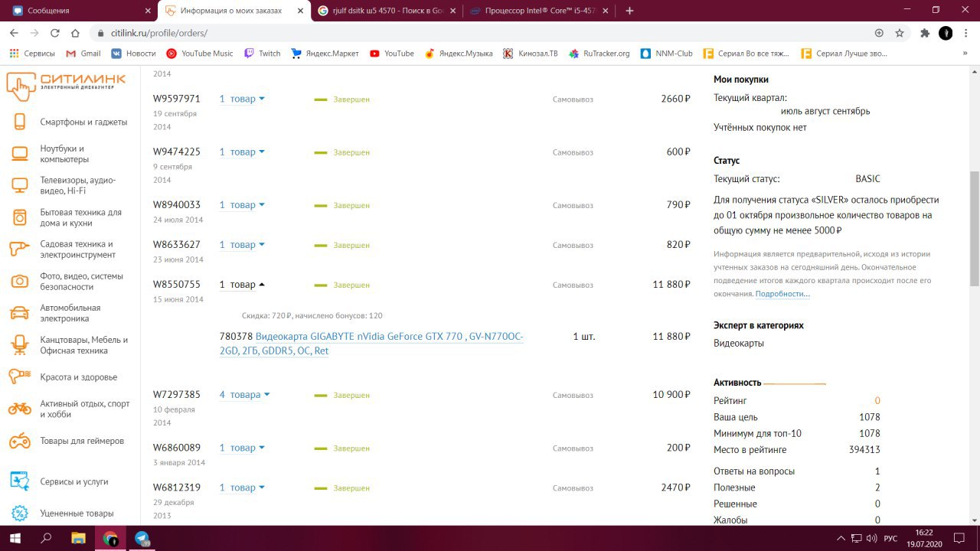Open GIGABYTE GeForce GTX 770 product link
The width and height of the screenshot is (980, 551).
pos(371,344)
